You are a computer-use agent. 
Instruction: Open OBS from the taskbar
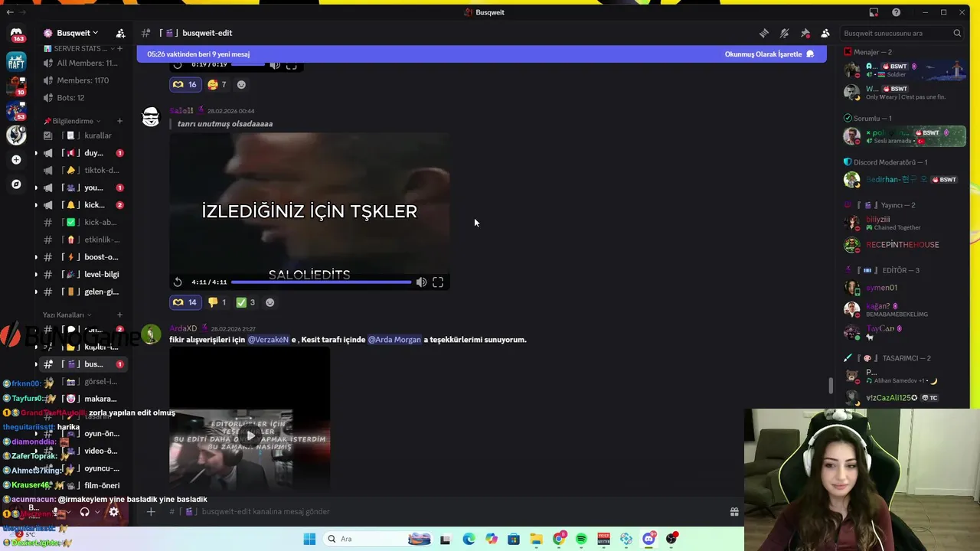click(x=671, y=539)
